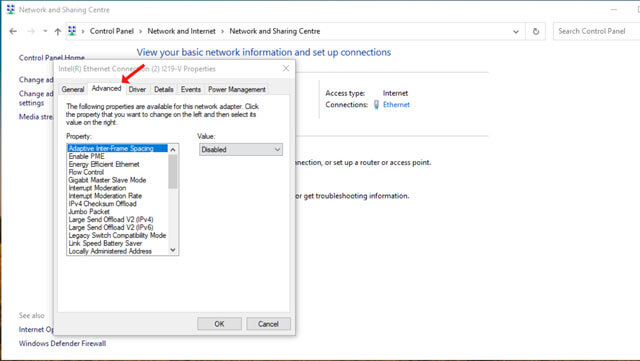Open the Value dropdown showing Disabled
This screenshot has width=640, height=361.
241,149
